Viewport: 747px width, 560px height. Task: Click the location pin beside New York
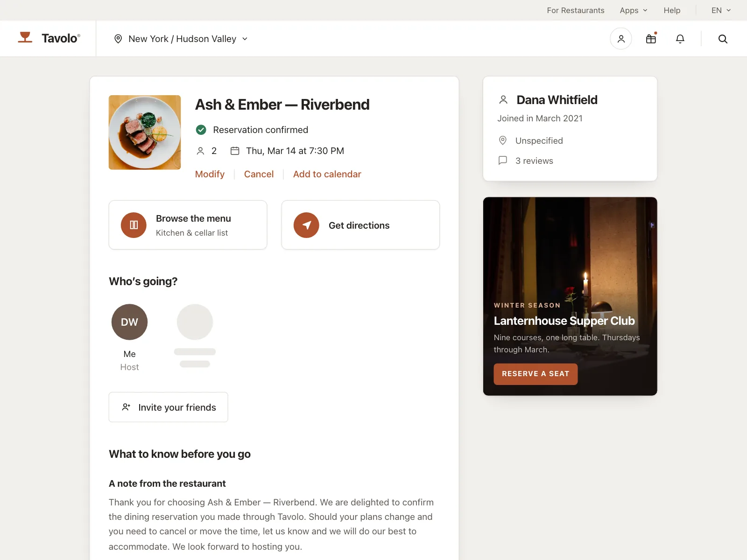pos(118,39)
